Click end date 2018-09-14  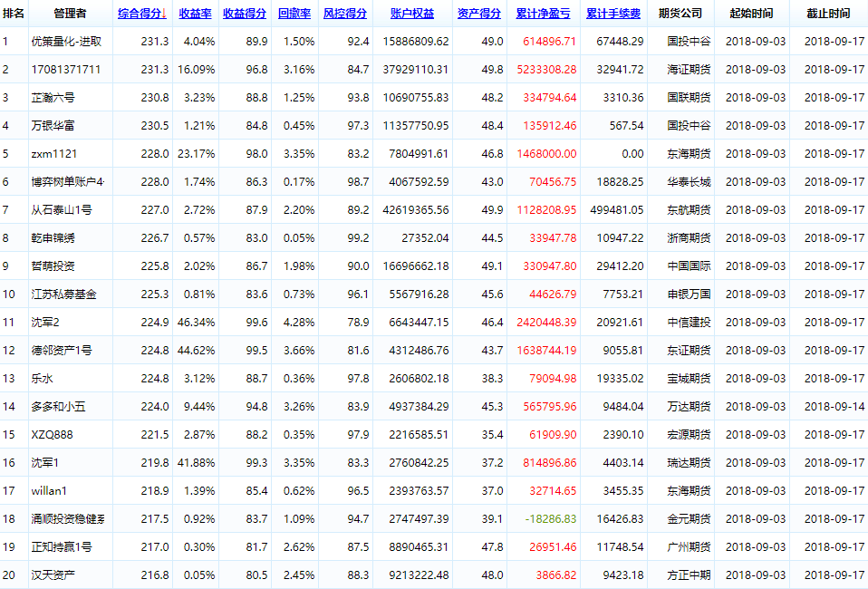834,407
